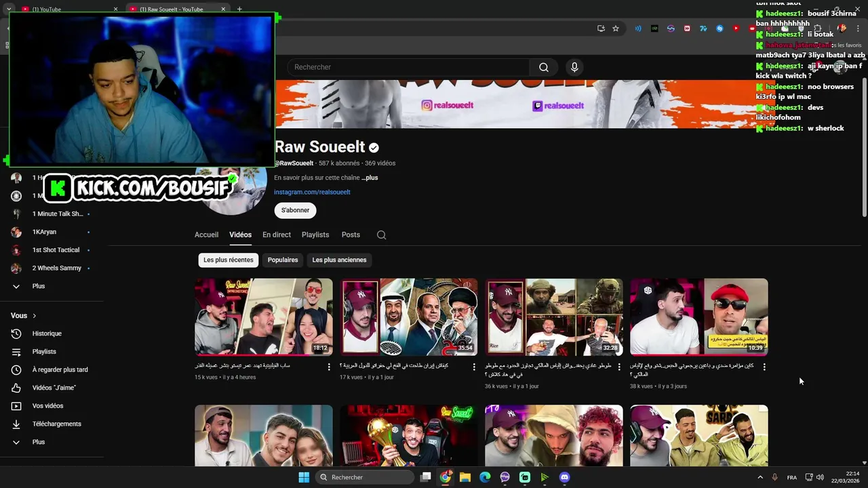Image resolution: width=868 pixels, height=488 pixels.
Task: Open the 32:28 video thumbnail
Action: 553,317
